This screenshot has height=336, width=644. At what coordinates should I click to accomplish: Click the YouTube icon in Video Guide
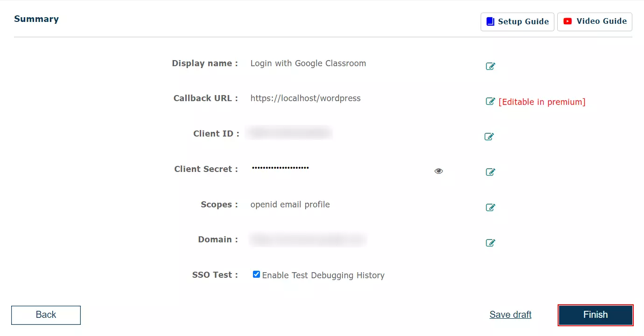pos(567,21)
